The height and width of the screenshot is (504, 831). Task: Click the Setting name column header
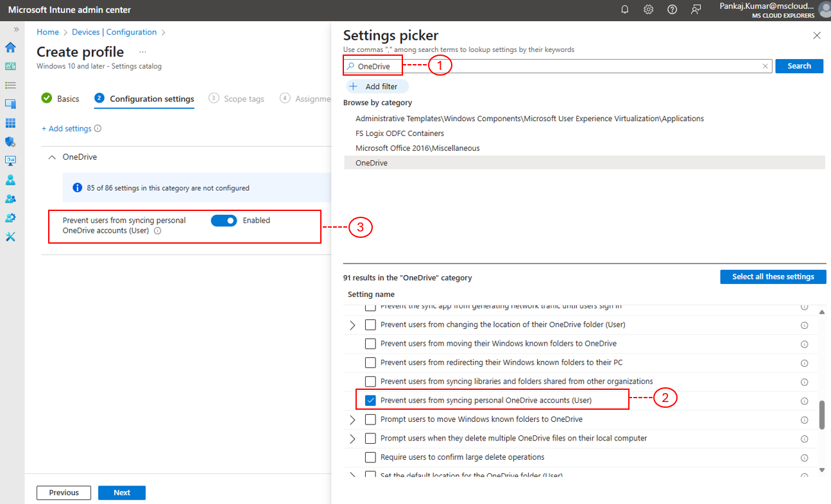coord(371,294)
